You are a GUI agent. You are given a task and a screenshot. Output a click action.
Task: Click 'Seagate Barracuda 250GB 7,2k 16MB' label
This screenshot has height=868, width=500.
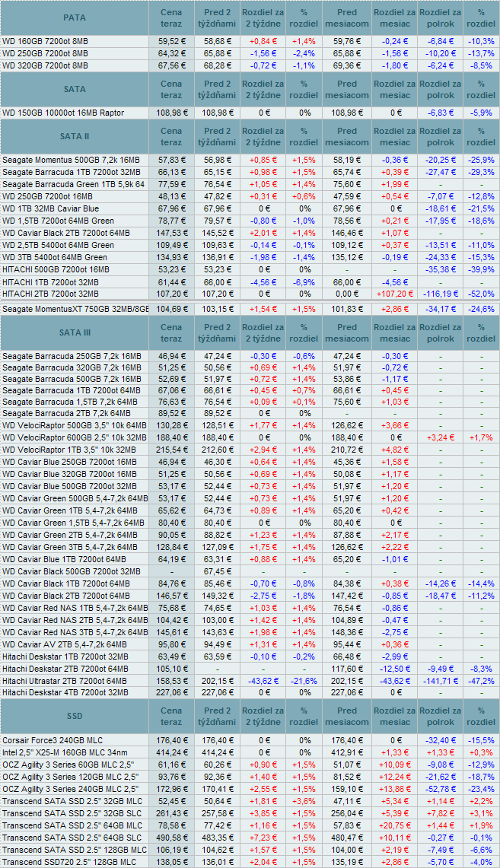tap(72, 356)
